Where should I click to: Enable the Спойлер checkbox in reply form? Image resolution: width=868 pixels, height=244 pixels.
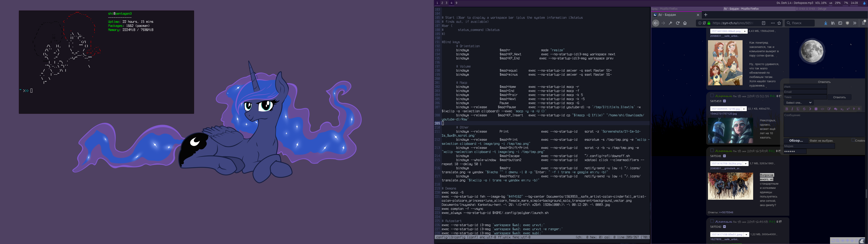853,140
